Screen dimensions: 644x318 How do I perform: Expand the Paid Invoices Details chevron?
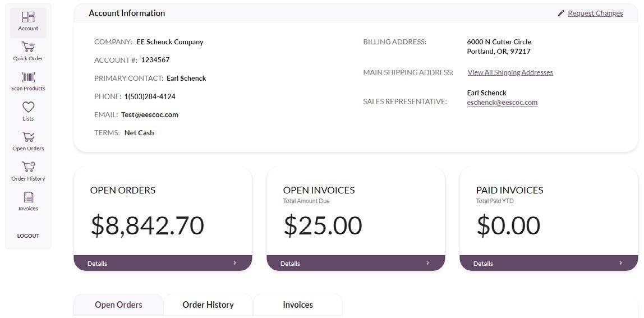pyautogui.click(x=620, y=263)
